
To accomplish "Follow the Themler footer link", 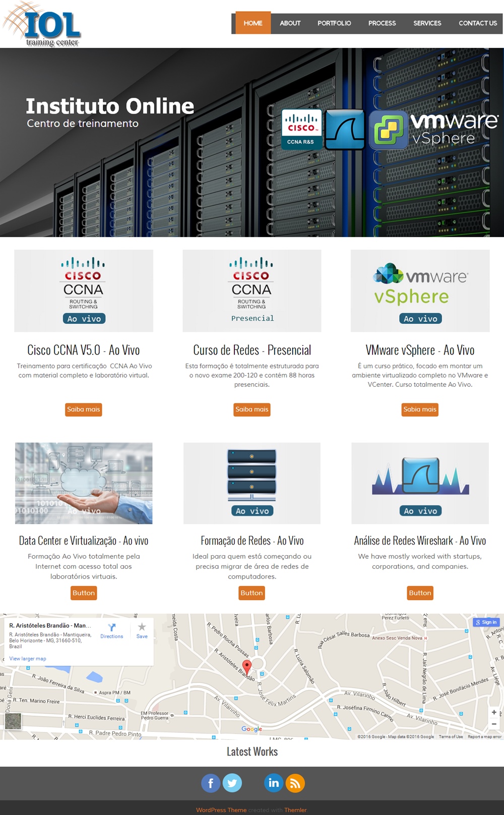I will (x=295, y=810).
